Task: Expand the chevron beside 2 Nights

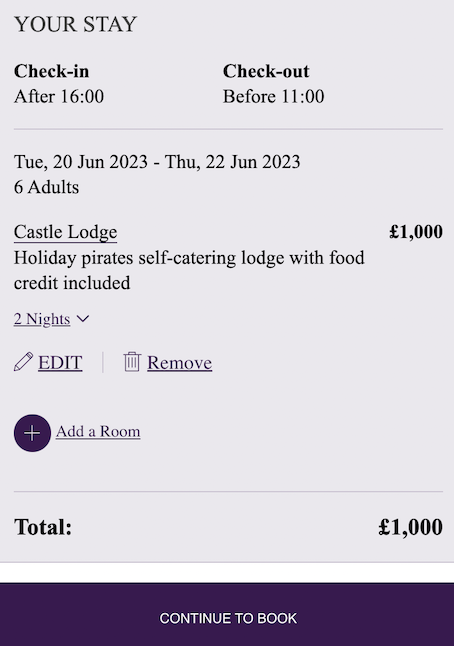Action: pyautogui.click(x=83, y=319)
